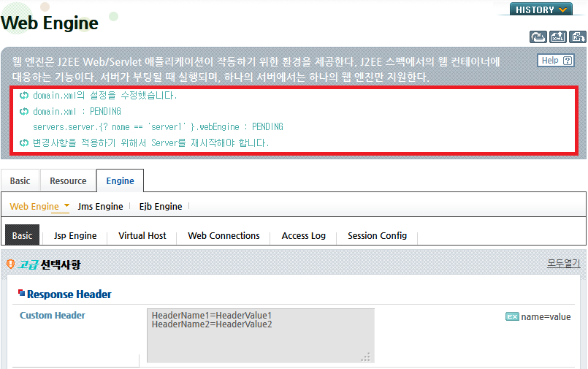The width and height of the screenshot is (588, 369).
Task: Open the Access Log sub-tab
Action: coord(303,235)
